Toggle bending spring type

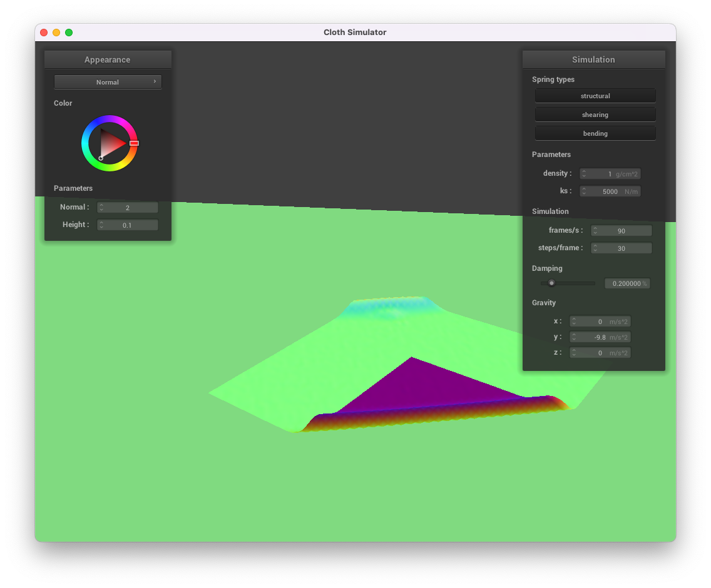[595, 133]
